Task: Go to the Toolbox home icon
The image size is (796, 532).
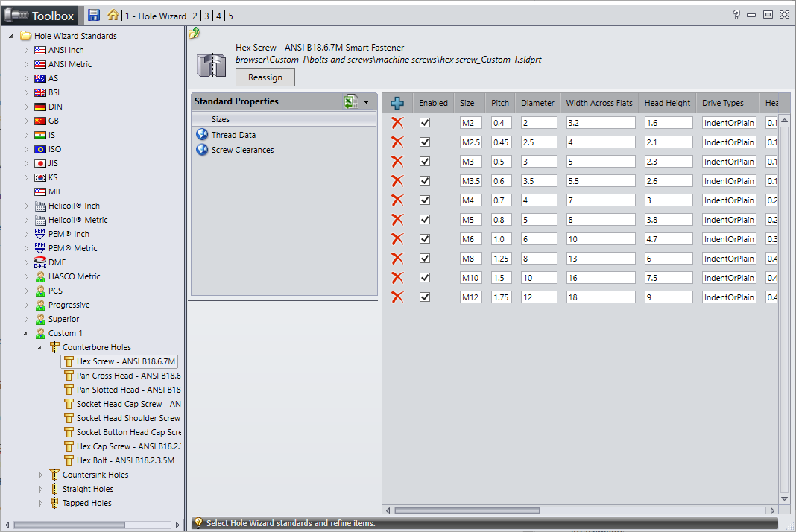Action: (x=113, y=15)
